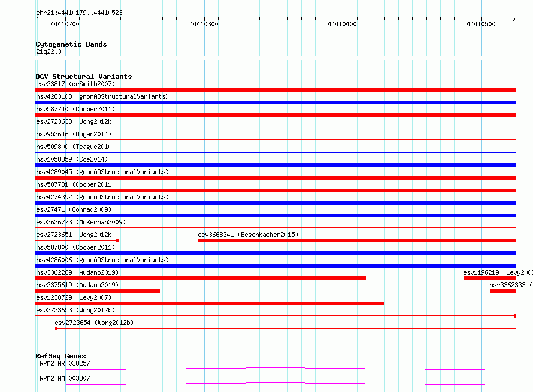The height and width of the screenshot is (392, 533).
Task: Open the TRPM2|NM_003307 gene label
Action: pyautogui.click(x=63, y=378)
